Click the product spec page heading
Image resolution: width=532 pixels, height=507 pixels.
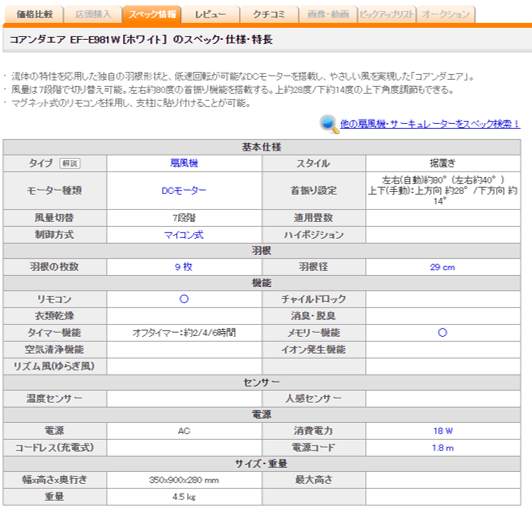[141, 40]
